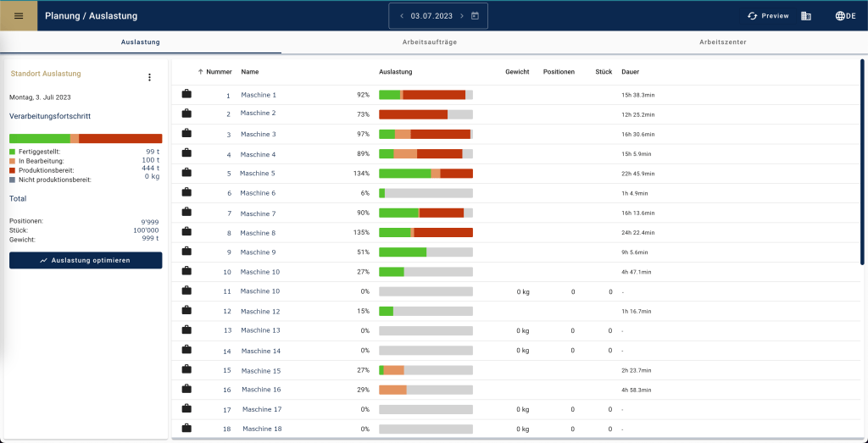868x443 pixels.
Task: Click the briefcase icon for Maschine 5
Action: [186, 173]
